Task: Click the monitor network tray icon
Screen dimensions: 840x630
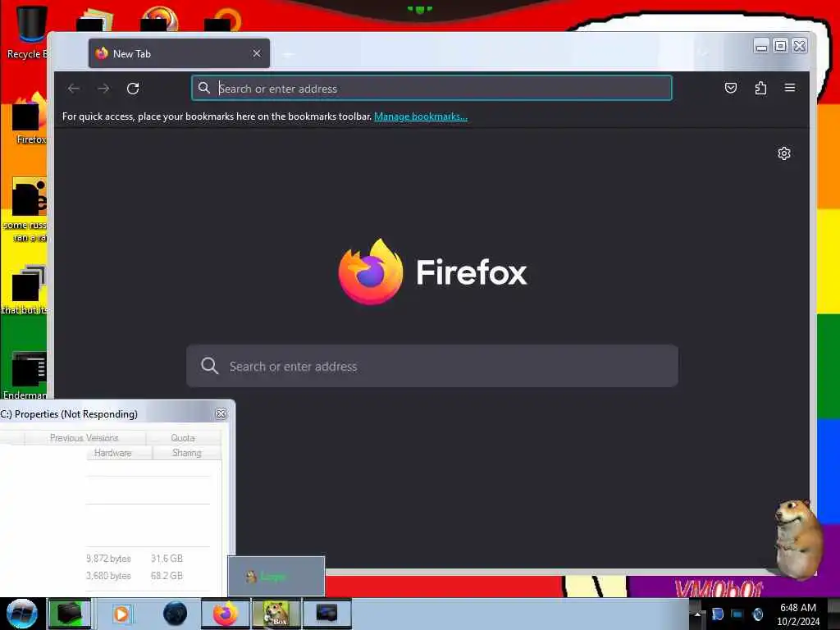Action: coord(737,614)
